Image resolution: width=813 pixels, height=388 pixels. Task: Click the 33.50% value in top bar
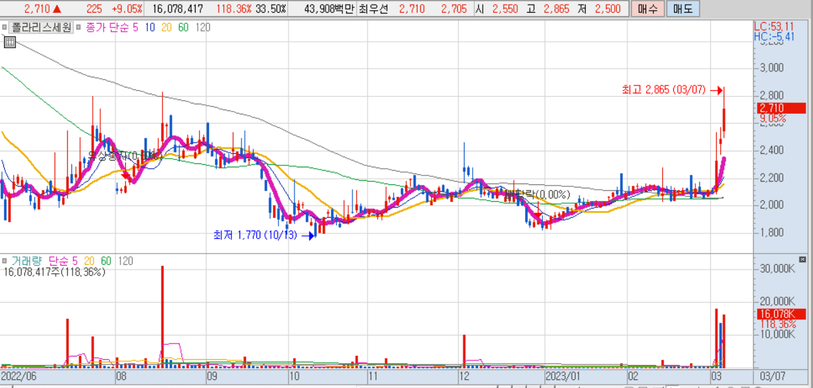(x=271, y=9)
